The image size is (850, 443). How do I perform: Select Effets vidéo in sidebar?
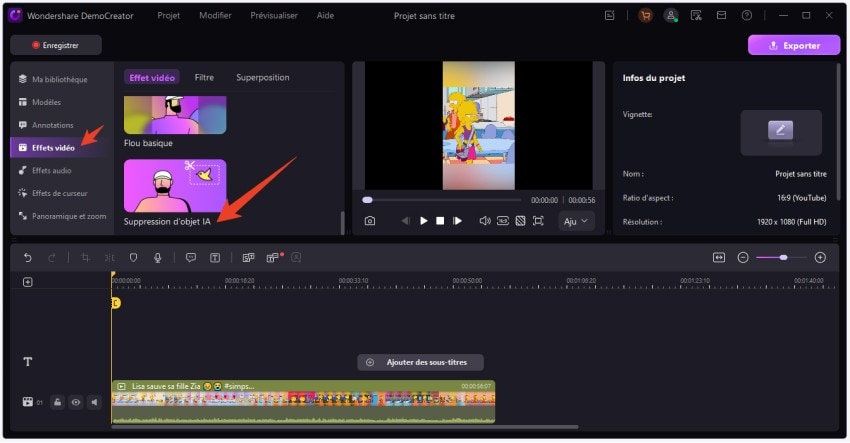click(x=47, y=147)
